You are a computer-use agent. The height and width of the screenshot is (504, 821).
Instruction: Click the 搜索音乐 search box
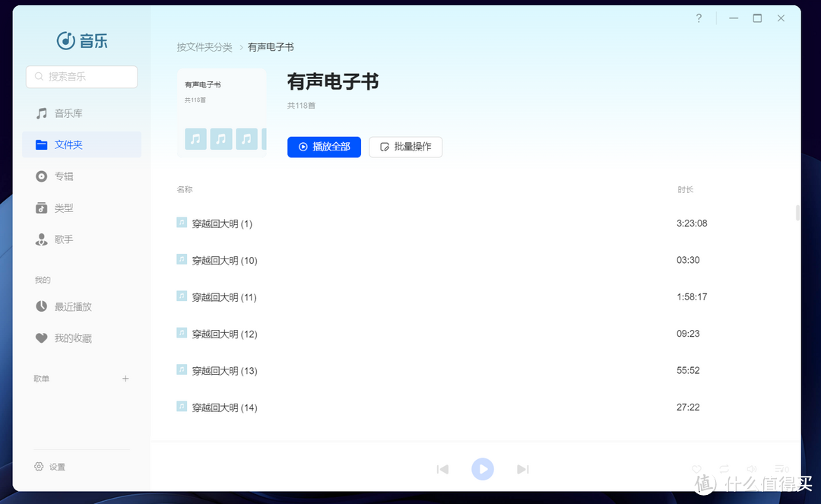point(81,77)
